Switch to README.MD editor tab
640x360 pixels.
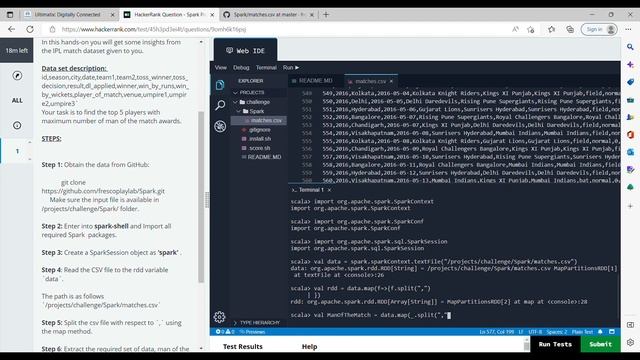(x=316, y=81)
